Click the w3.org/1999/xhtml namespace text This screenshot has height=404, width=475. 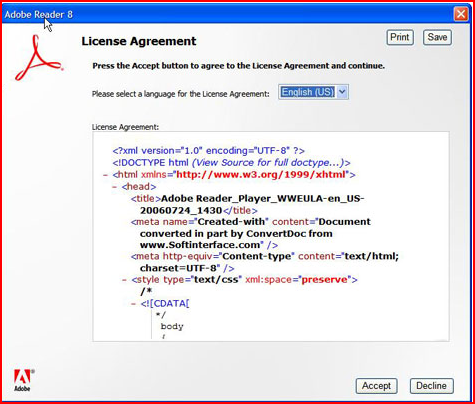(262, 174)
